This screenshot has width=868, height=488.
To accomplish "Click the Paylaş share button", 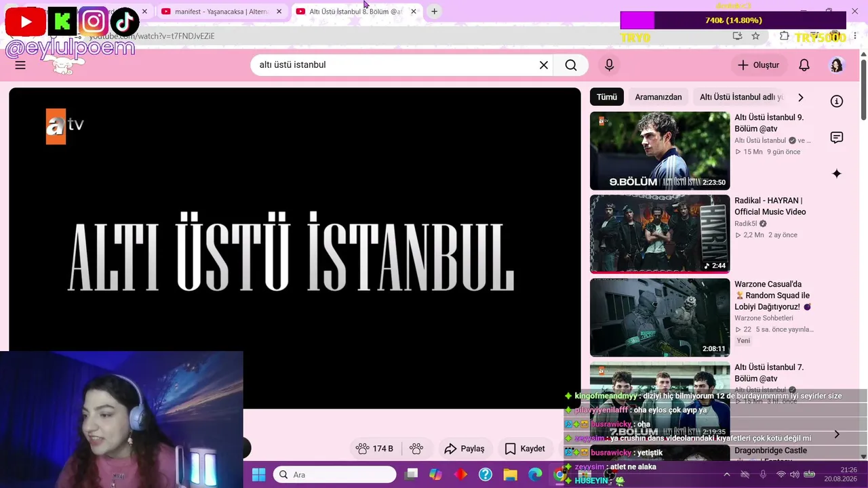I will pos(465,449).
